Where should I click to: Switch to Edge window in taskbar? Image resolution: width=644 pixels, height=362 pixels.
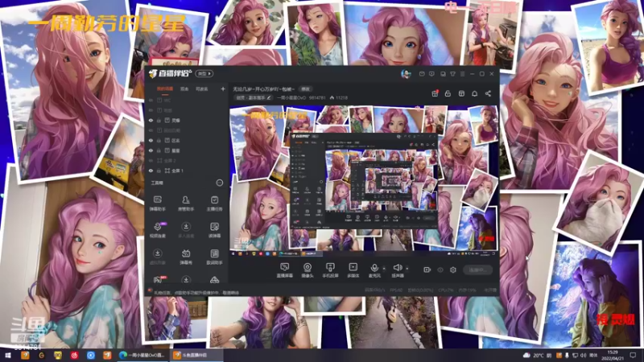(x=142, y=355)
